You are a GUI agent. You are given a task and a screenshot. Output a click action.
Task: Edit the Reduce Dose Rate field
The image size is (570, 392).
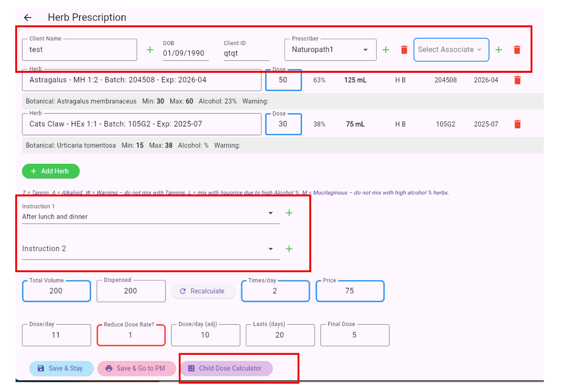(x=131, y=335)
